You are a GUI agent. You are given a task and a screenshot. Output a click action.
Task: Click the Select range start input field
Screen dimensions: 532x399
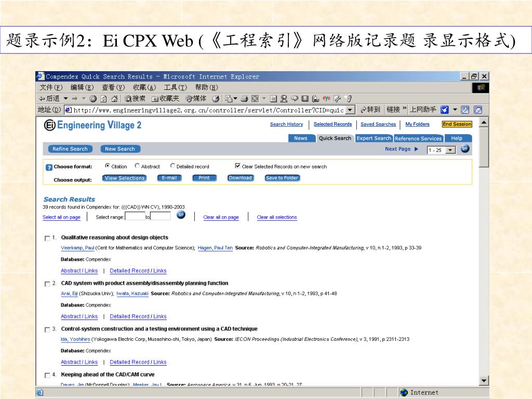tap(135, 216)
